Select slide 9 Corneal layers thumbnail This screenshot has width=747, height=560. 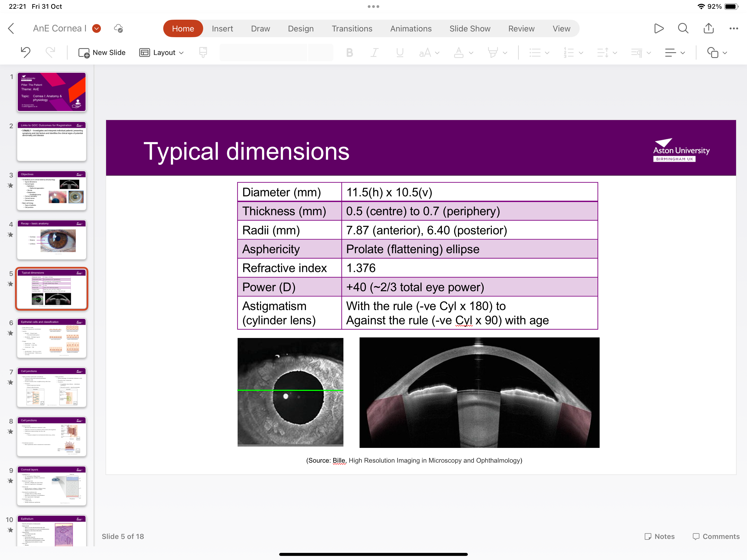click(52, 486)
